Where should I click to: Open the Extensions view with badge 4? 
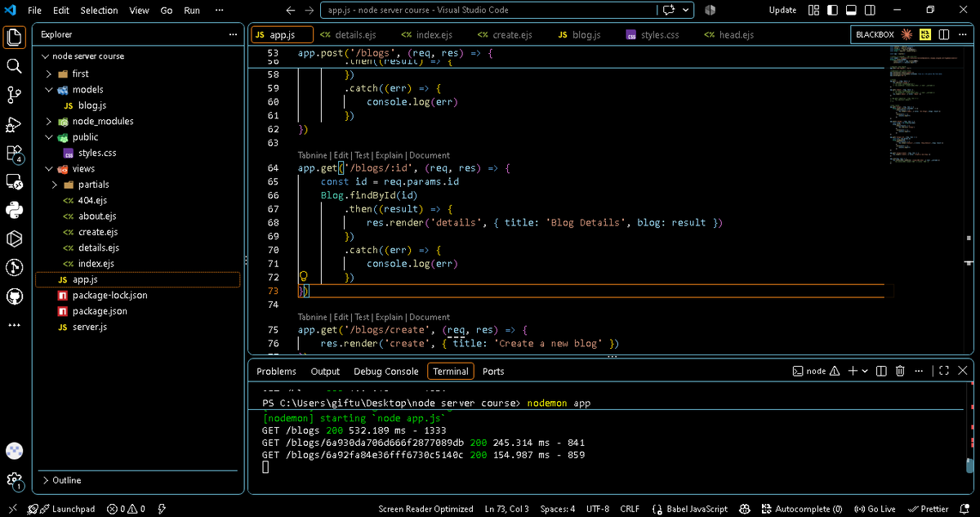(x=14, y=154)
